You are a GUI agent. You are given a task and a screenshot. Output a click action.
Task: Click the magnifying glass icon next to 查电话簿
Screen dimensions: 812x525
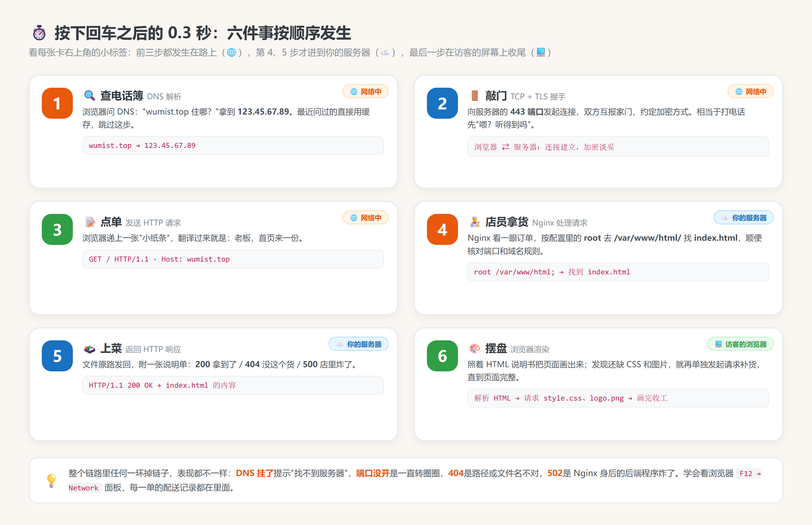pyautogui.click(x=89, y=95)
